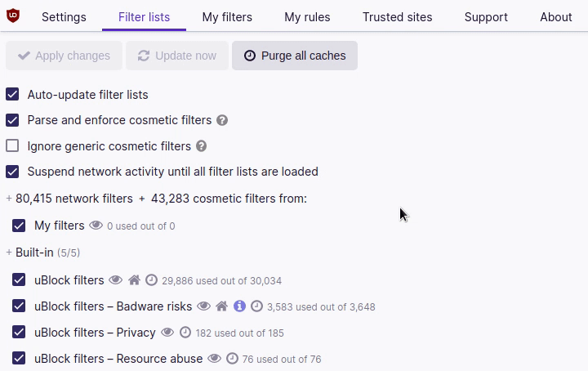The height and width of the screenshot is (371, 588).
Task: Click the Update now button
Action: pyautogui.click(x=177, y=56)
